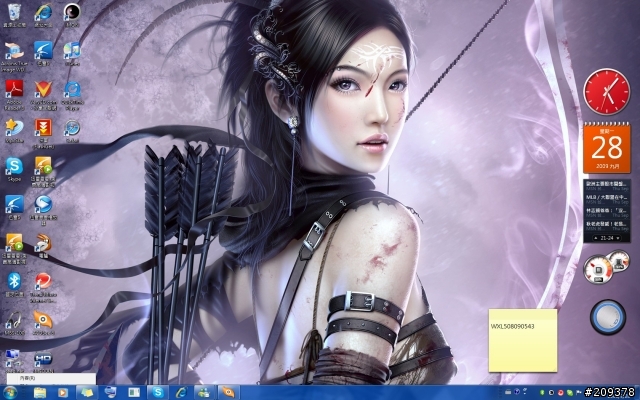Image resolution: width=640 pixels, height=400 pixels.
Task: Open the iTunes music note desktop shortcut
Action: tap(72, 51)
